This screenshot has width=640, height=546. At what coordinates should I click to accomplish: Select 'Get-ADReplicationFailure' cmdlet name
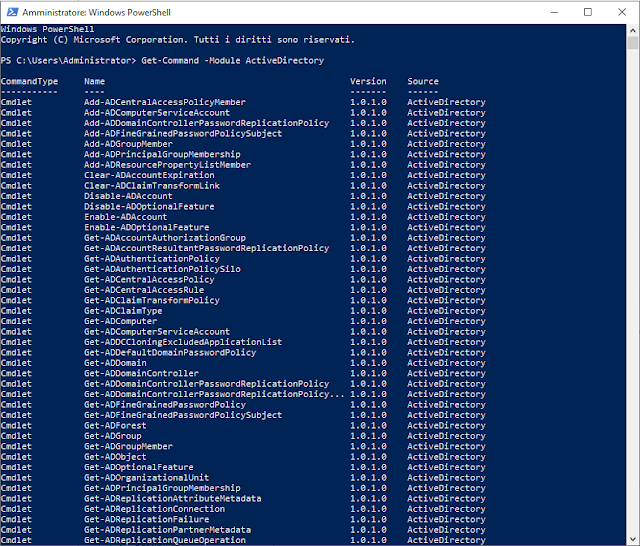[x=147, y=520]
